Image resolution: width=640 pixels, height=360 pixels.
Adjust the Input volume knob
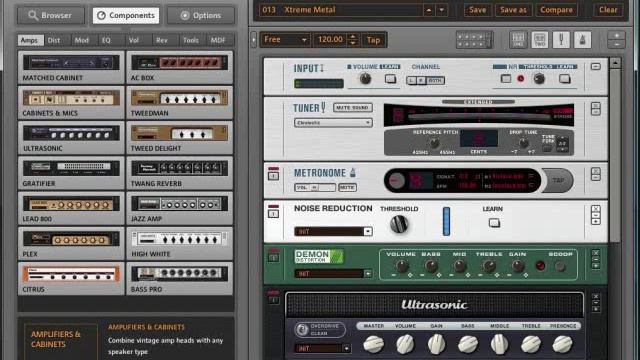pyautogui.click(x=365, y=79)
